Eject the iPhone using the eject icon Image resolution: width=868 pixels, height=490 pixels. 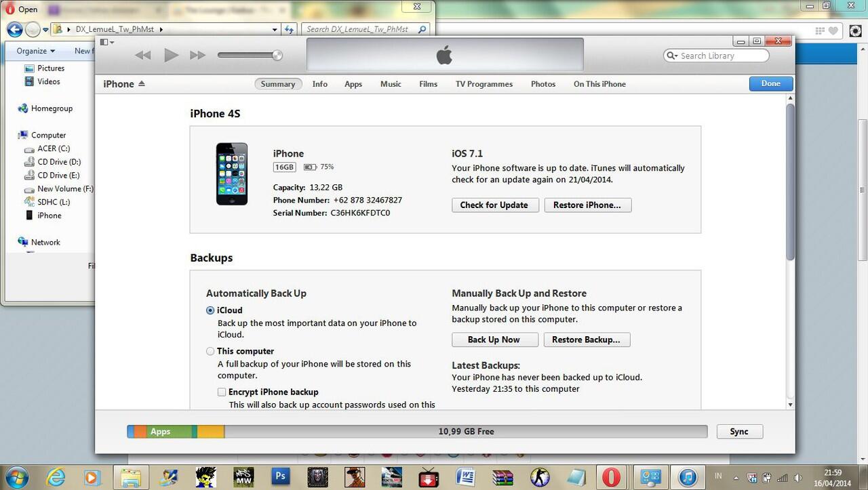pyautogui.click(x=142, y=84)
